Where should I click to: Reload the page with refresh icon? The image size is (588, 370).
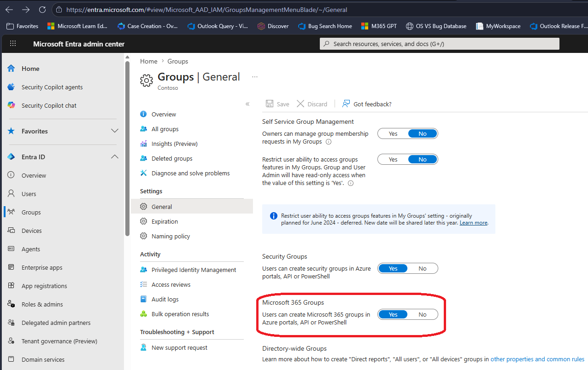(x=42, y=9)
